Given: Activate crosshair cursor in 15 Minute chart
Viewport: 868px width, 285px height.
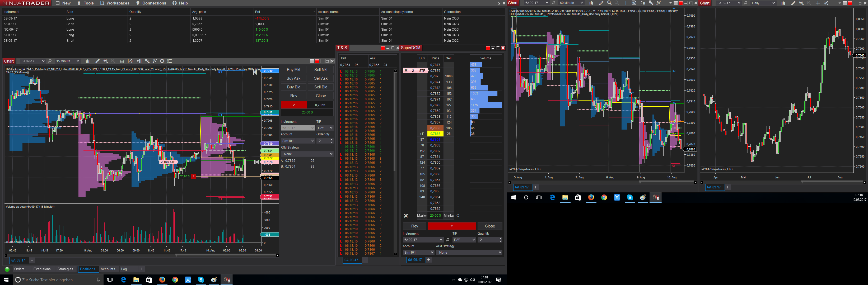Looking at the screenshot, I should click(122, 61).
